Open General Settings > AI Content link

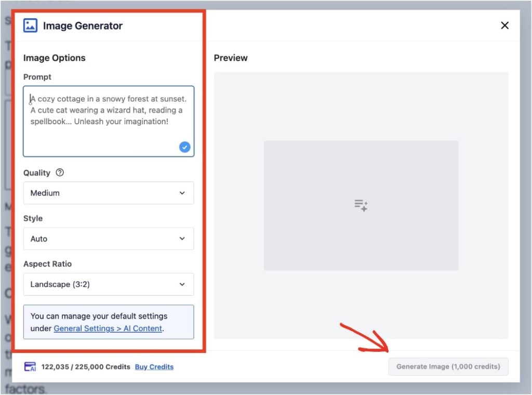coord(108,328)
